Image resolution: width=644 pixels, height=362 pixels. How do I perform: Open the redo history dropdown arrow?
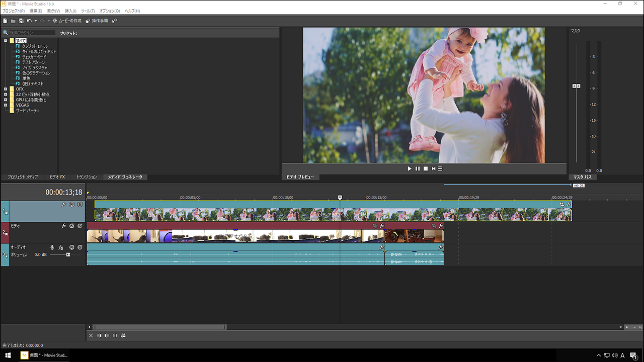[x=48, y=21]
